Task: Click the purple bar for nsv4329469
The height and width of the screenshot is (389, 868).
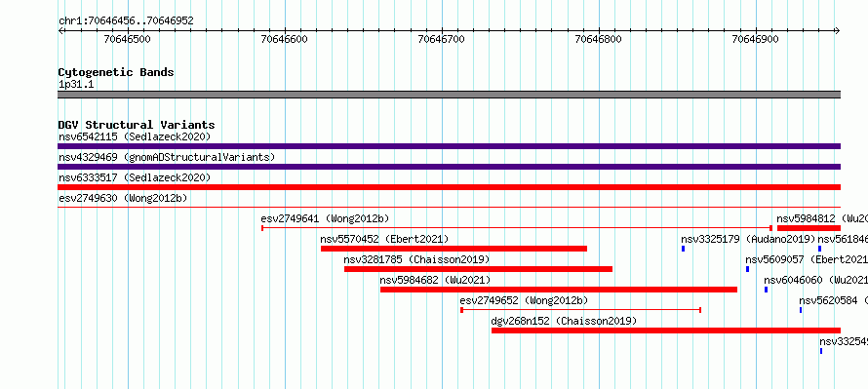Action: point(449,167)
